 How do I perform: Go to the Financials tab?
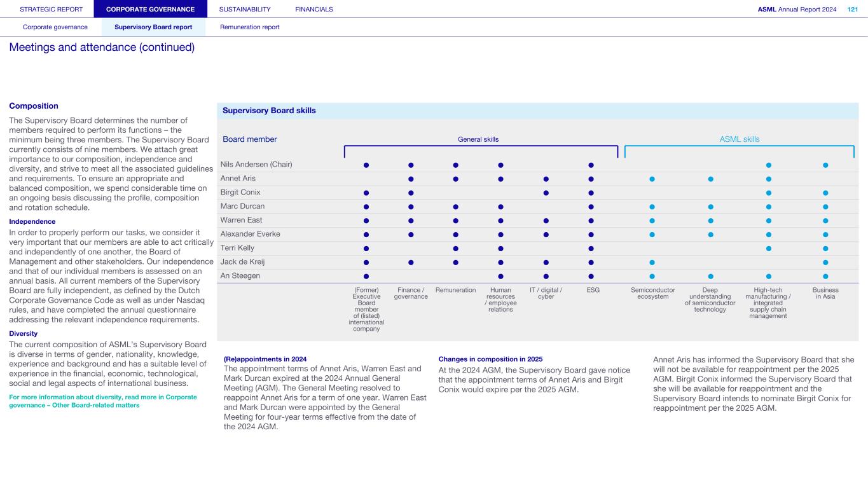pos(314,9)
